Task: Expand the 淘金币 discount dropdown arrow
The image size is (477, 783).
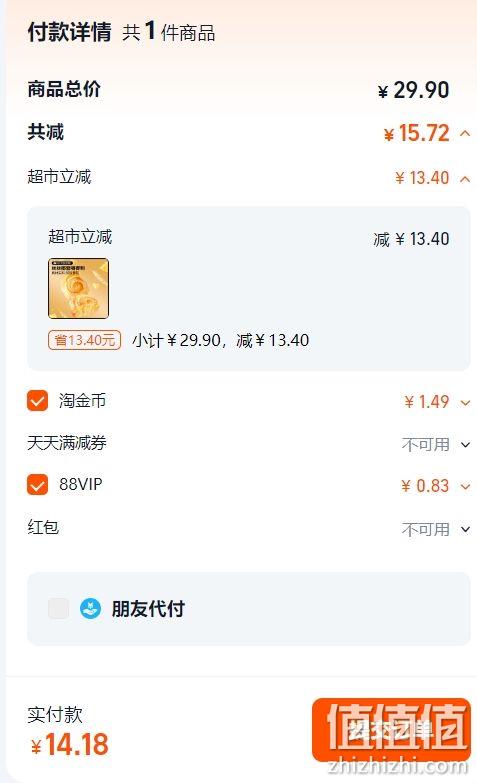Action: tap(466, 402)
